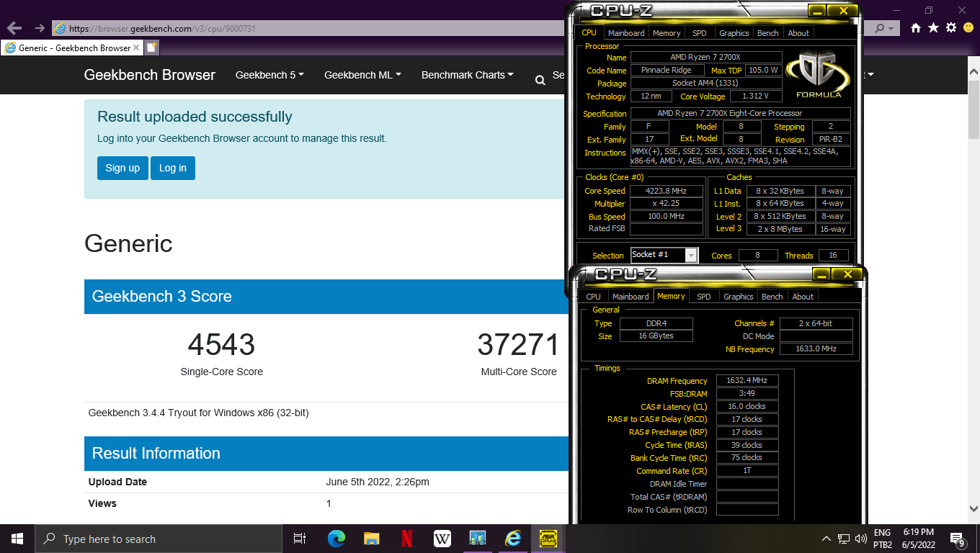The height and width of the screenshot is (553, 980).
Task: Minimize the lower CPU-Z window
Action: pyautogui.click(x=821, y=274)
